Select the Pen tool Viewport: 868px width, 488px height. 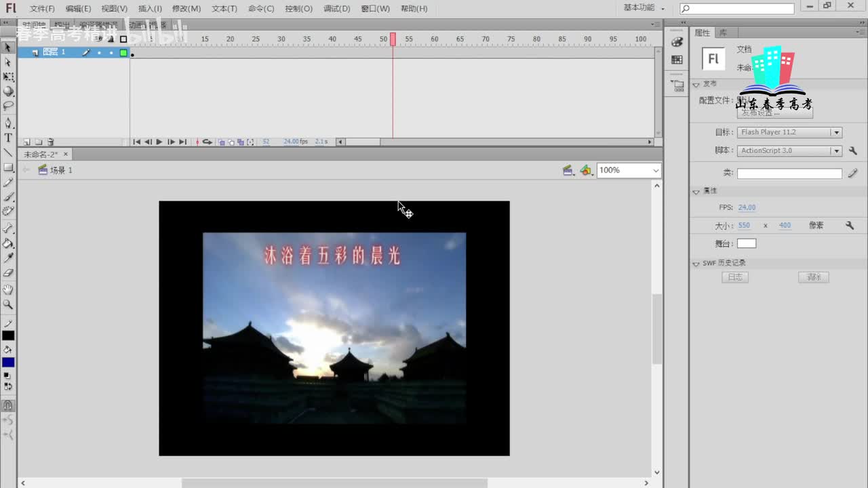tap(8, 123)
